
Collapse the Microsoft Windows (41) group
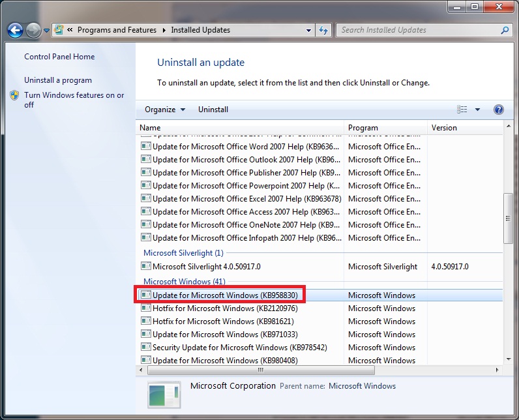click(185, 282)
